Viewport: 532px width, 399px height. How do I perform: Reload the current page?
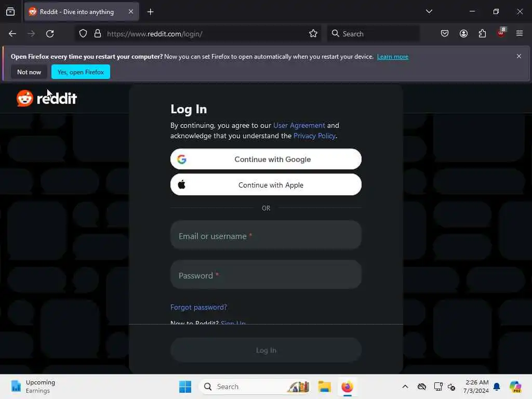(x=50, y=34)
